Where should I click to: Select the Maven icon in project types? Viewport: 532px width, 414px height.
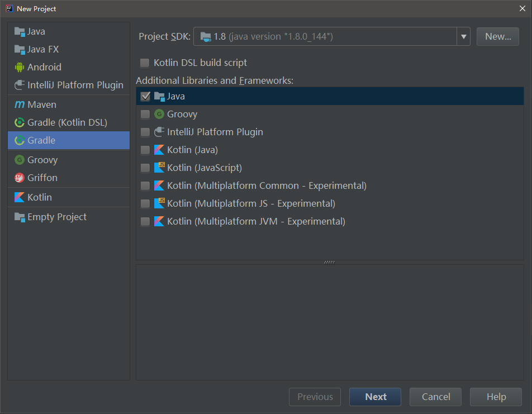20,104
